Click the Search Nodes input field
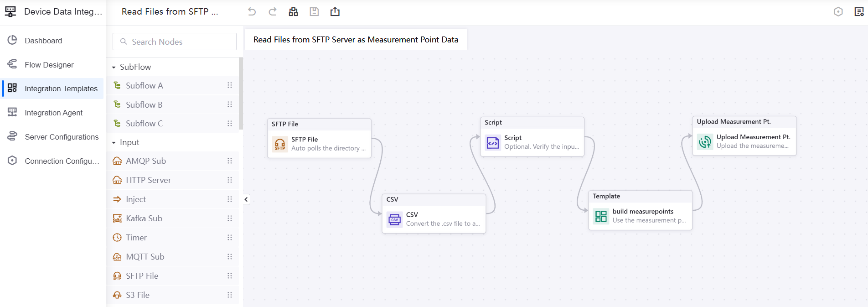The image size is (868, 307). tap(175, 42)
